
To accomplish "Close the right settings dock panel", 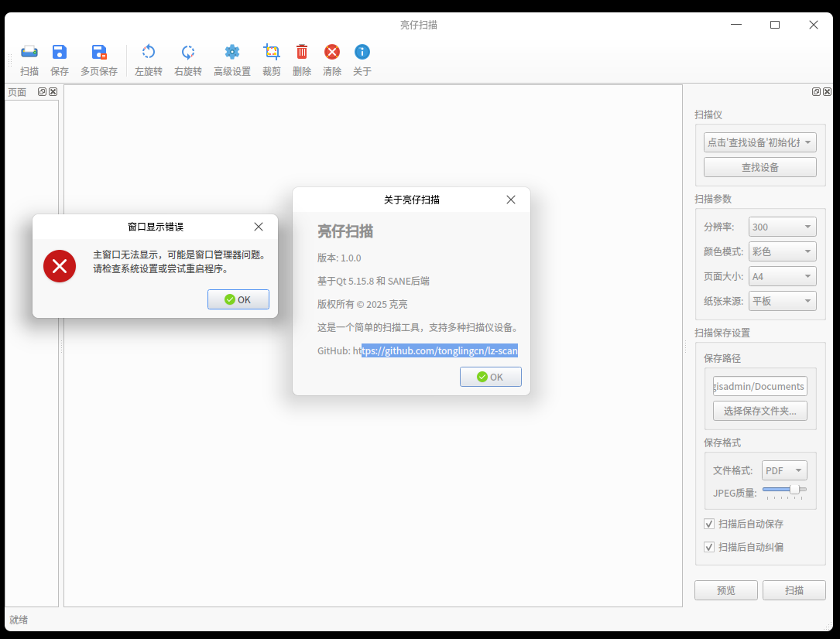I will coord(827,91).
